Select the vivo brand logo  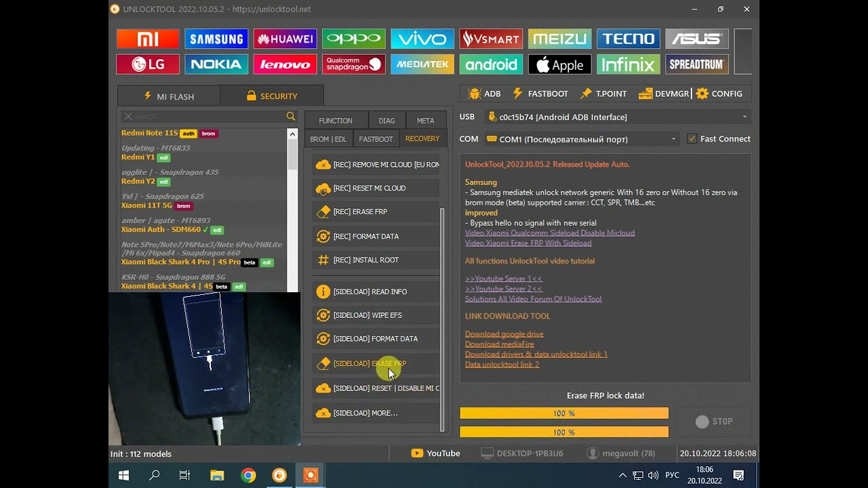(x=422, y=39)
